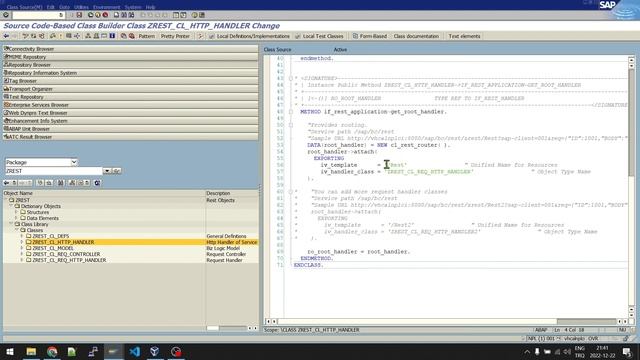The image size is (640, 360).
Task: Open the ZREST package name history dropdown
Action: click(107, 171)
